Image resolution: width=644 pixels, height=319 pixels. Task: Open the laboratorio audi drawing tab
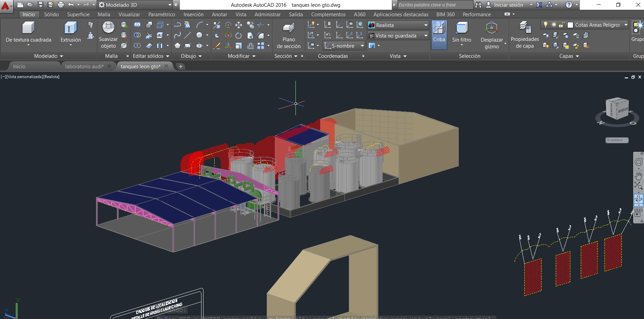pyautogui.click(x=84, y=67)
